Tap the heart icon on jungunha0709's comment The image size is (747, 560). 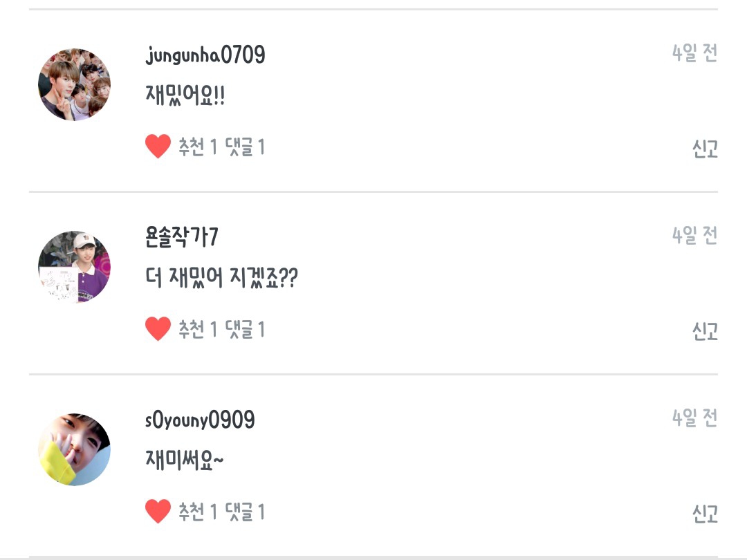[x=158, y=147]
